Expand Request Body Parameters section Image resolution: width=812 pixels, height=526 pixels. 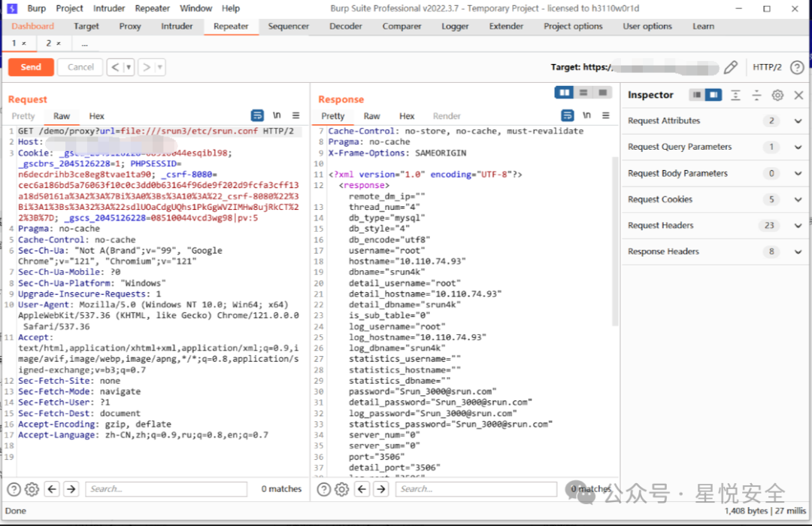pos(715,174)
